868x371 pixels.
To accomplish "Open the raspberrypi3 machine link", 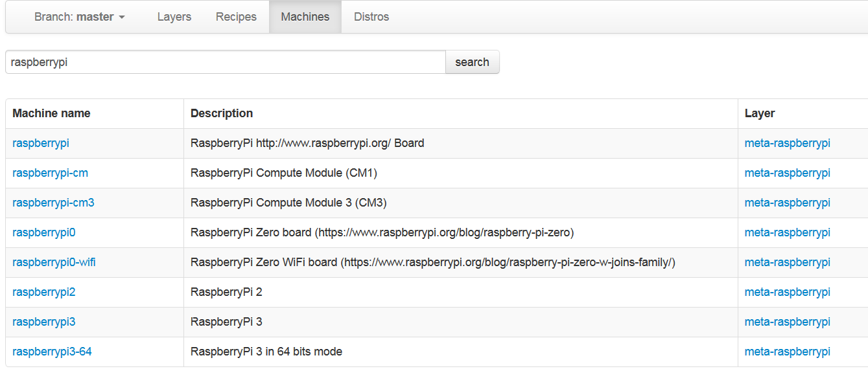I will point(44,322).
